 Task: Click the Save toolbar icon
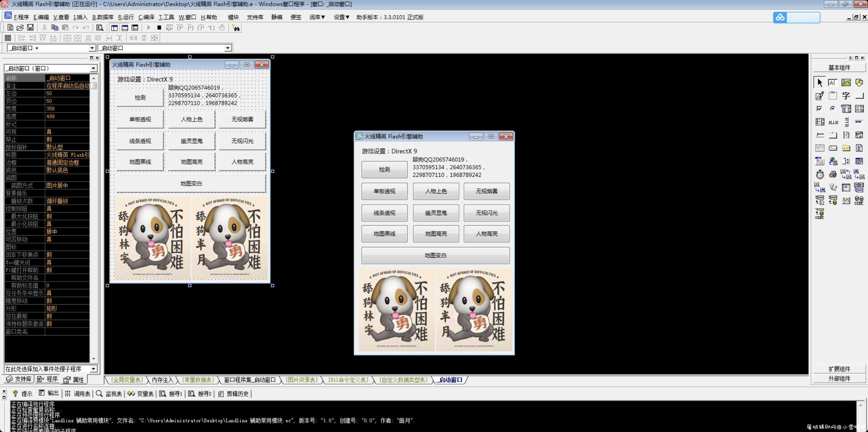coord(30,27)
